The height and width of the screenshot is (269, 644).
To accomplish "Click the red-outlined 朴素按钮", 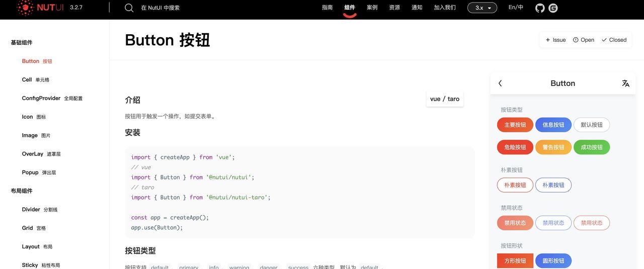I will (x=515, y=185).
